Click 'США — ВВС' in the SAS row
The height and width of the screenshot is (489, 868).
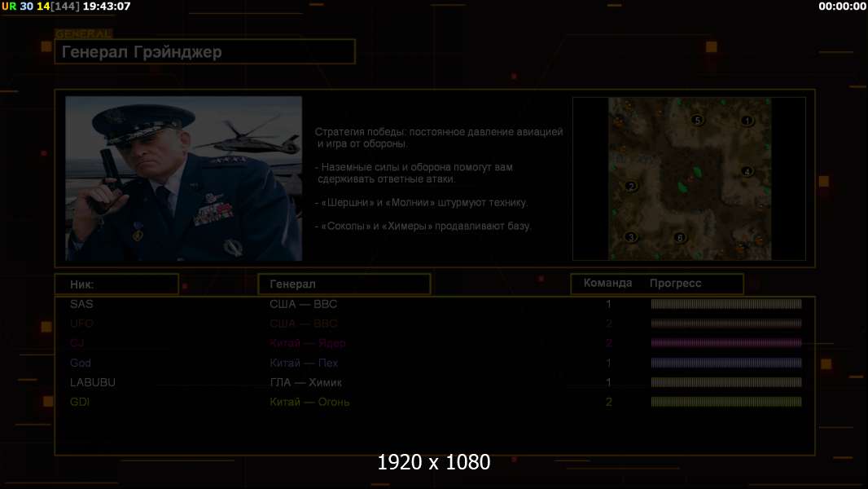coord(304,304)
